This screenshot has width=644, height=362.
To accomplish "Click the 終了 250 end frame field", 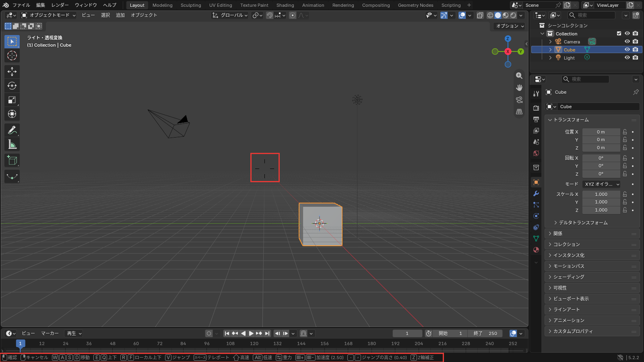I will click(x=485, y=333).
